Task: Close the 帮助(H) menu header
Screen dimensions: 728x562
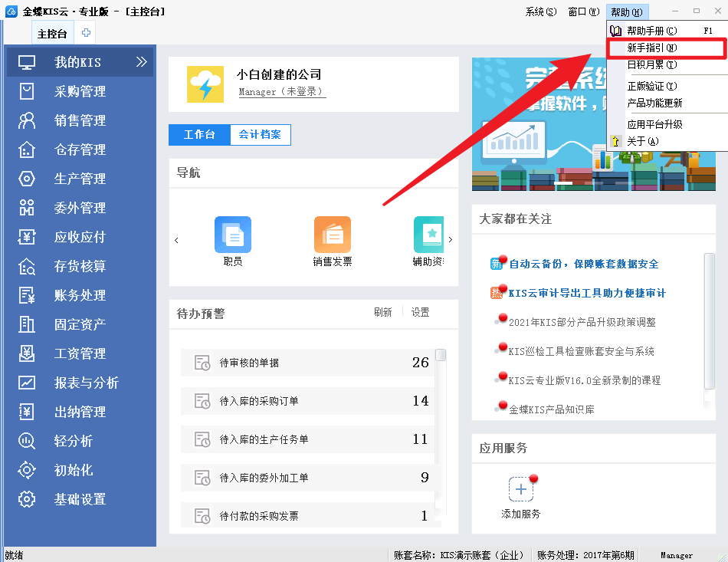Action: coord(627,12)
